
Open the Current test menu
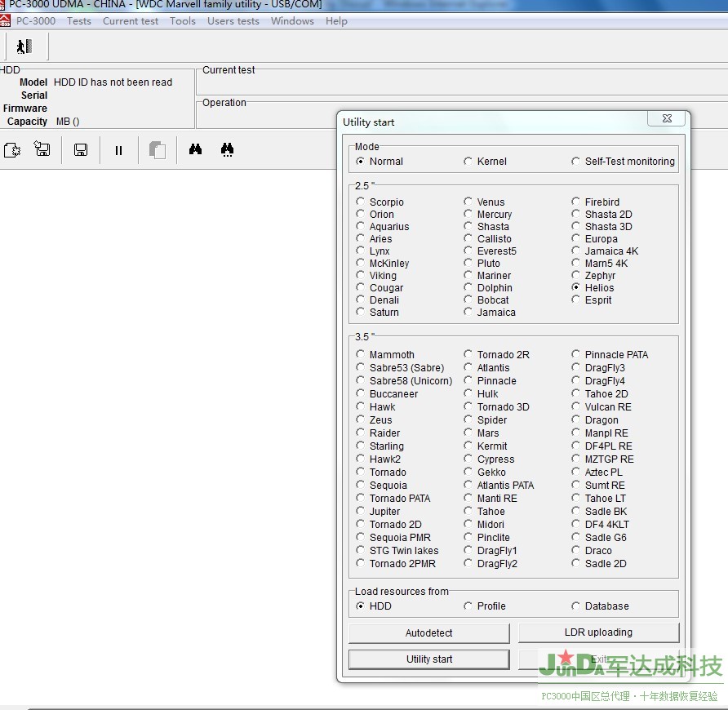(x=131, y=21)
